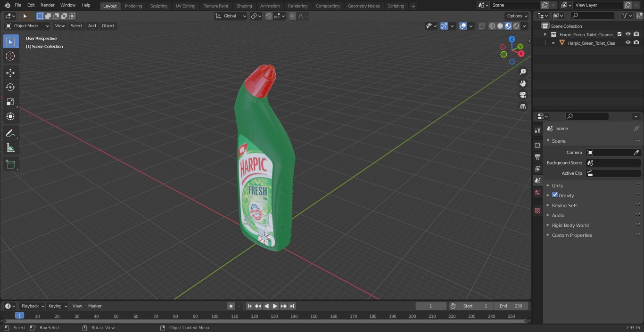644x332 pixels.
Task: Pick the Scale tool
Action: pyautogui.click(x=10, y=102)
